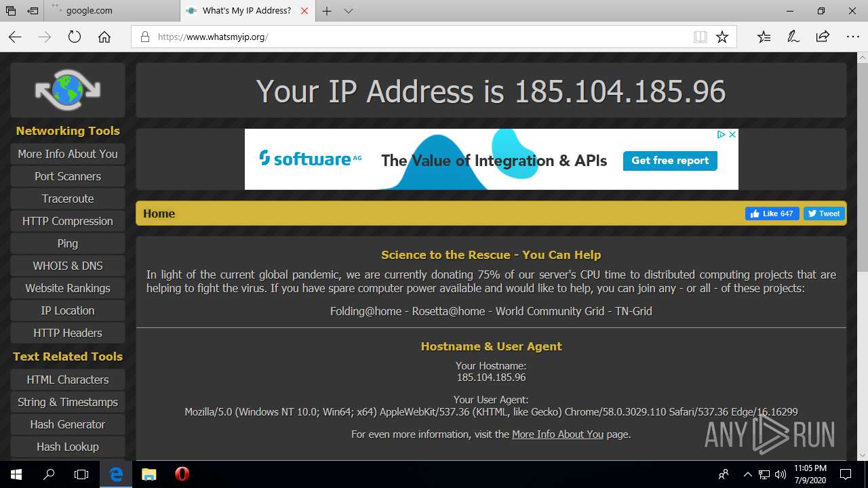Follow the TN-Grid link
Viewport: 868px width, 488px height.
click(x=633, y=311)
